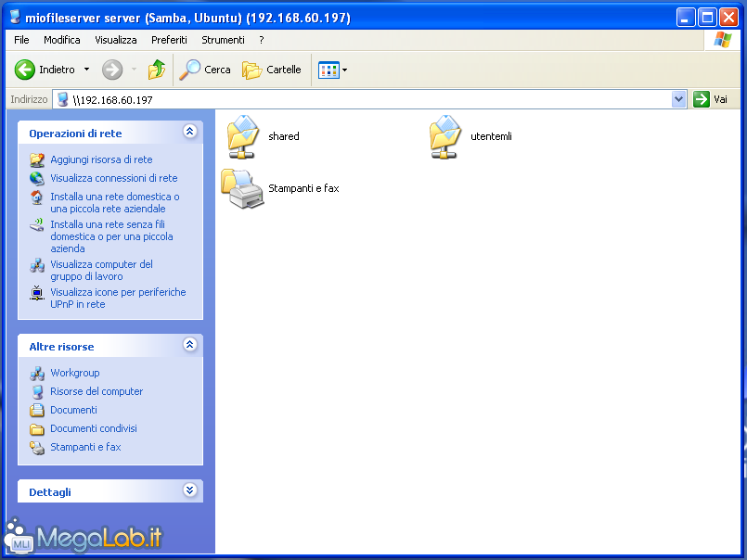
Task: Open the Strumenti menu
Action: [x=223, y=40]
